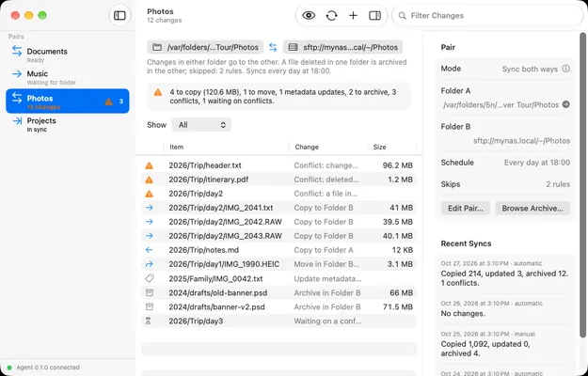588x376 pixels.
Task: Select the 2026/Trip/header.txt row
Action: point(278,165)
